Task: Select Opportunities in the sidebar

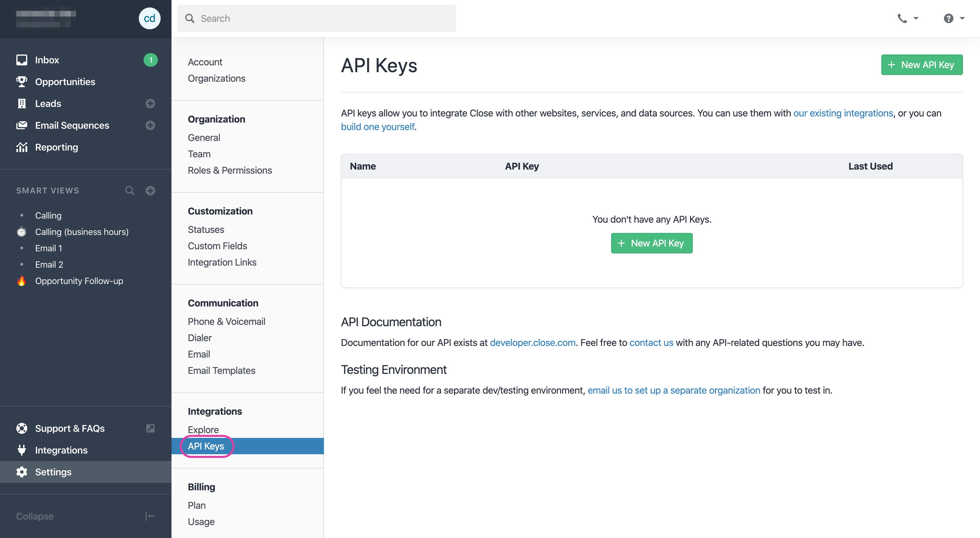Action: pyautogui.click(x=65, y=81)
